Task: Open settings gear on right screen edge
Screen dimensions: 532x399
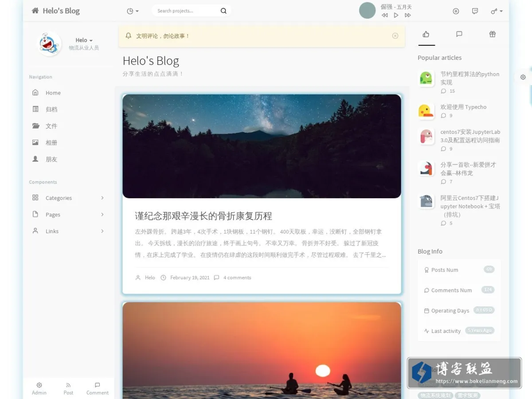Action: [523, 77]
